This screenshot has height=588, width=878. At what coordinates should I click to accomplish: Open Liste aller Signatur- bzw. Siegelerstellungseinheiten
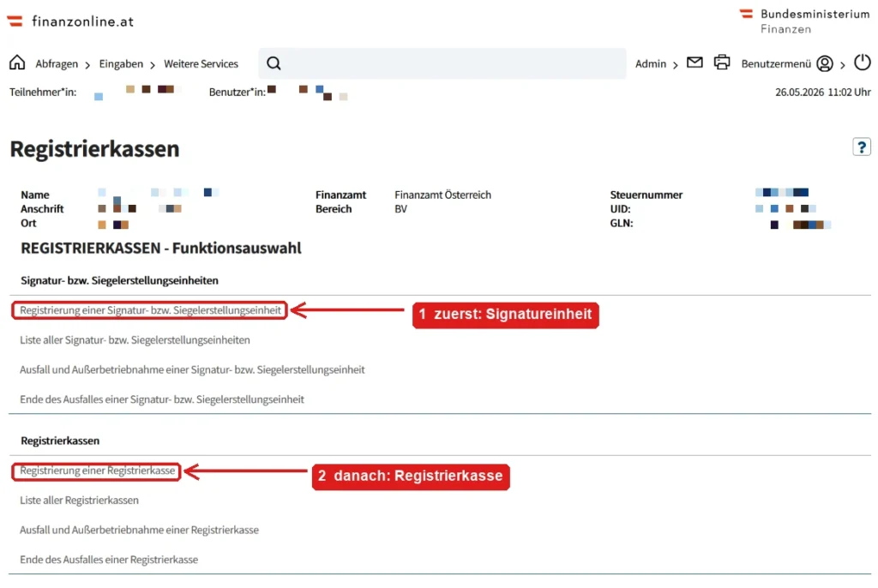click(135, 340)
